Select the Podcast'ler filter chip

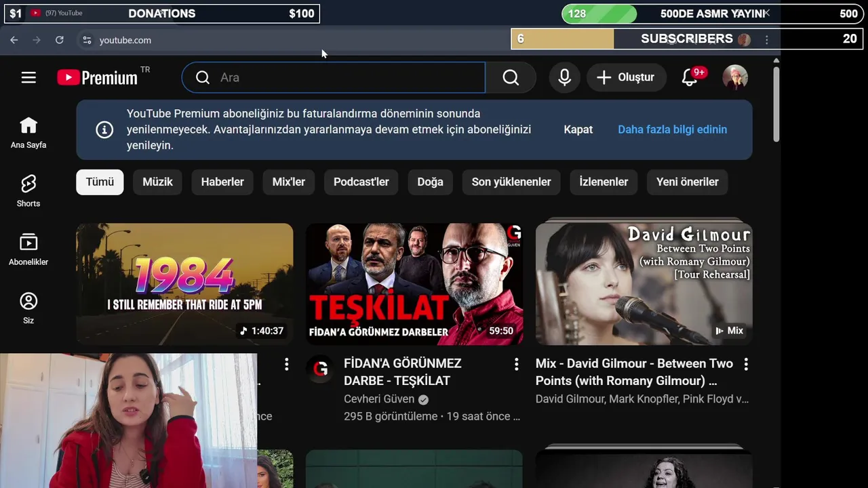click(361, 182)
